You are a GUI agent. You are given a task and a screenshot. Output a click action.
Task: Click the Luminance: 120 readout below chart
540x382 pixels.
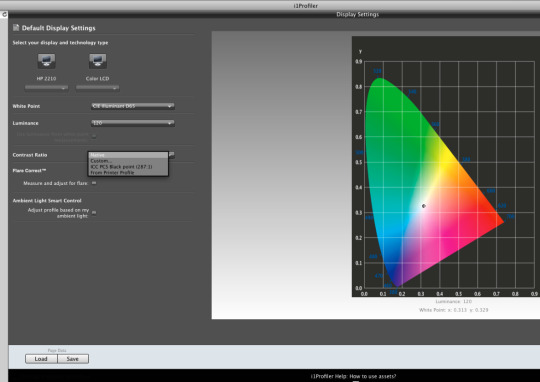[x=453, y=301]
